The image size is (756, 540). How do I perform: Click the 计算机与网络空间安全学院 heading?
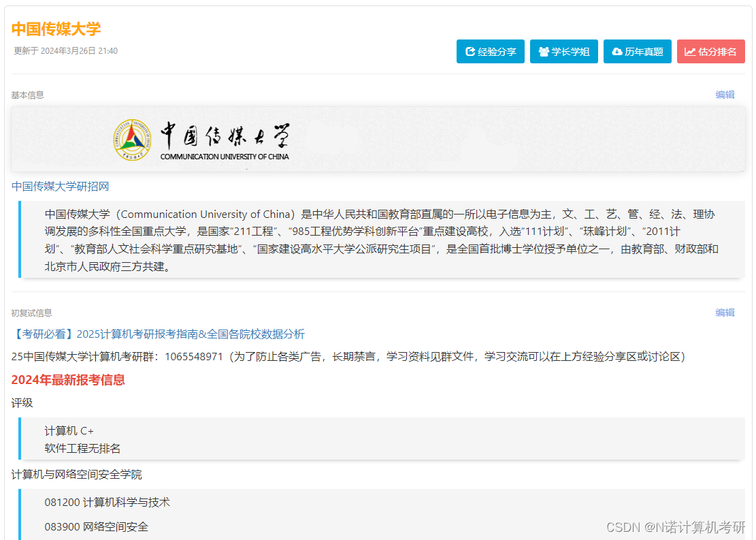77,475
